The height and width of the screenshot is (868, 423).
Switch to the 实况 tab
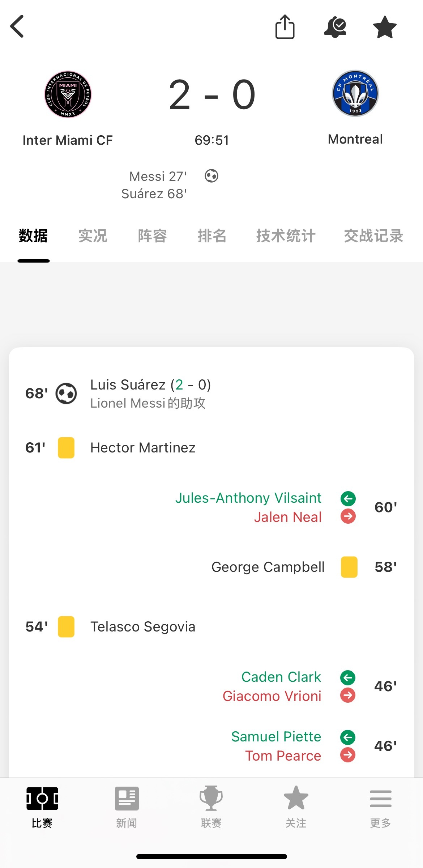click(x=93, y=236)
